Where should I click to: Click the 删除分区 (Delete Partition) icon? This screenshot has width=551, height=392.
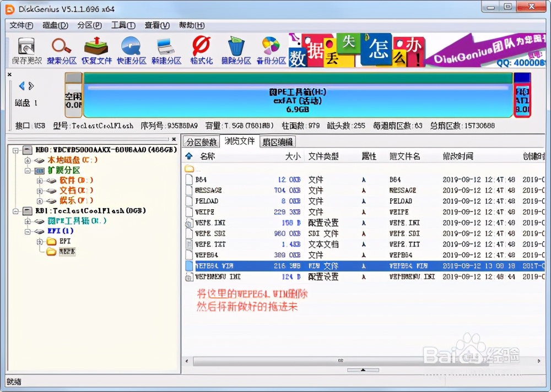point(235,50)
